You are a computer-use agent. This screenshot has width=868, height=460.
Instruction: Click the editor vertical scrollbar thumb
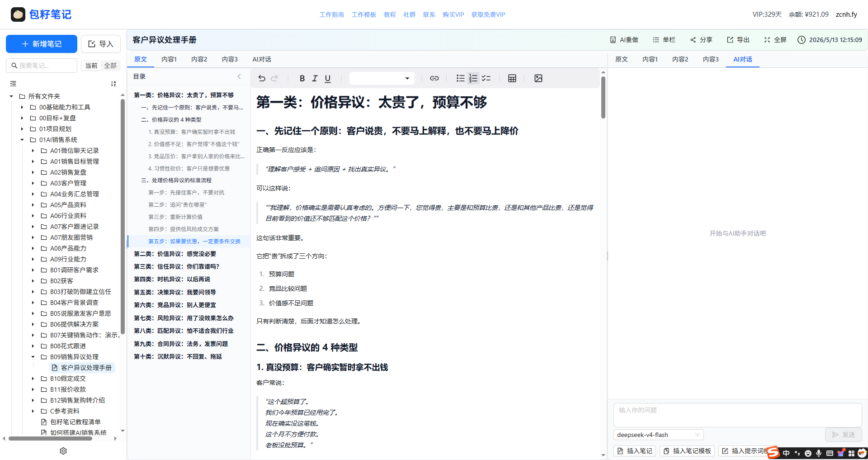tap(603, 97)
